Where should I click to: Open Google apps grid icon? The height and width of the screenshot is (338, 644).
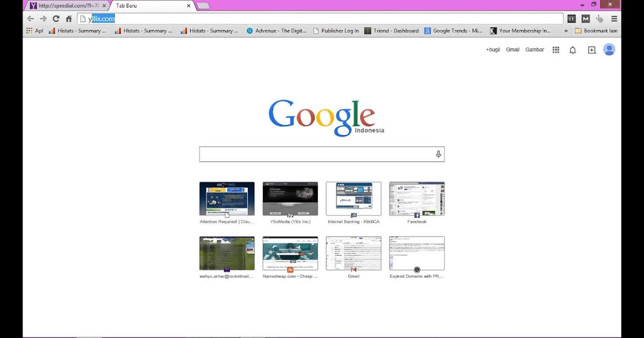(x=556, y=50)
